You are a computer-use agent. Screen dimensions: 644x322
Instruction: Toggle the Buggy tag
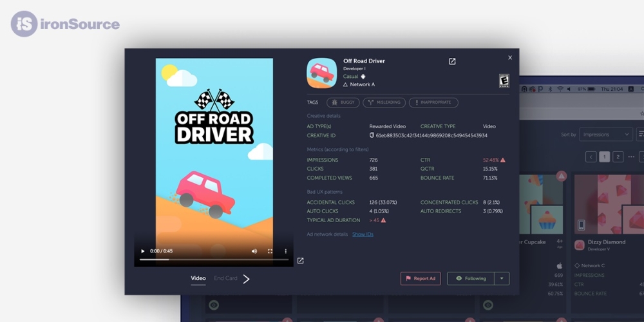tap(343, 102)
